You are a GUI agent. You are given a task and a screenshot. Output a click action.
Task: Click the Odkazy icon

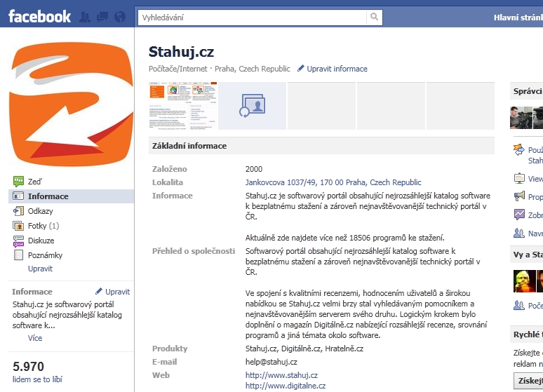pyautogui.click(x=18, y=211)
